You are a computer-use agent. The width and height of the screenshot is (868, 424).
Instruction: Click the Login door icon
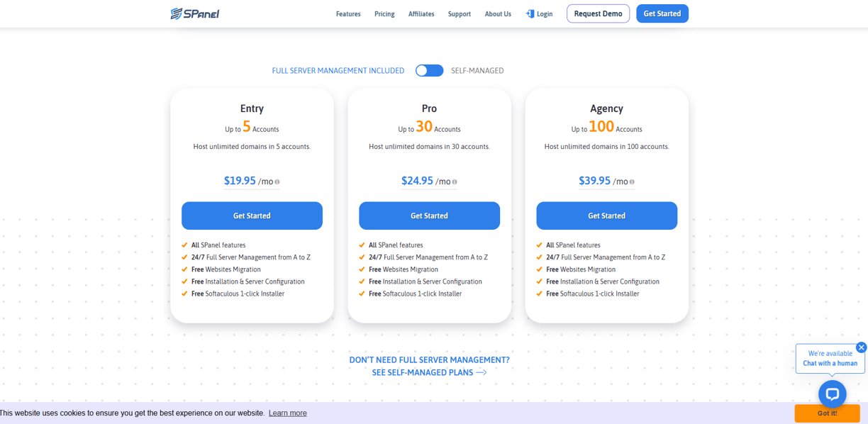pyautogui.click(x=530, y=14)
